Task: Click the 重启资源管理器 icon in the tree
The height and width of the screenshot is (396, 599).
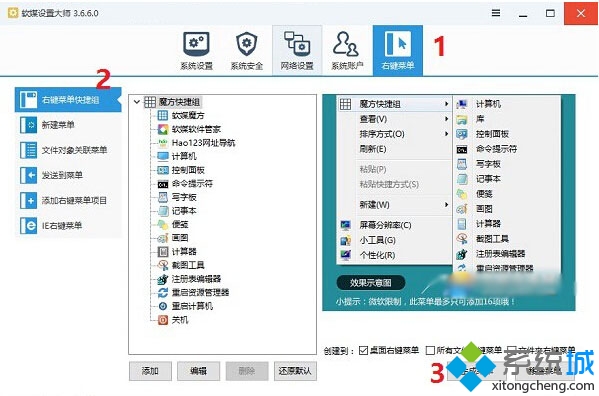Action: pyautogui.click(x=163, y=293)
